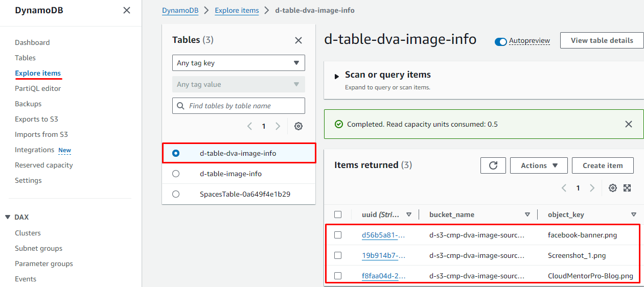This screenshot has width=644, height=287.
Task: Dismiss the Completed notification banner
Action: (x=629, y=124)
